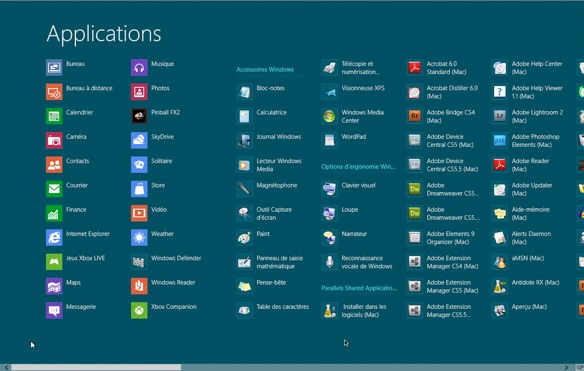Open Installer dans les logiciels (Mac)
Image resolution: width=584 pixels, height=371 pixels.
click(330, 310)
